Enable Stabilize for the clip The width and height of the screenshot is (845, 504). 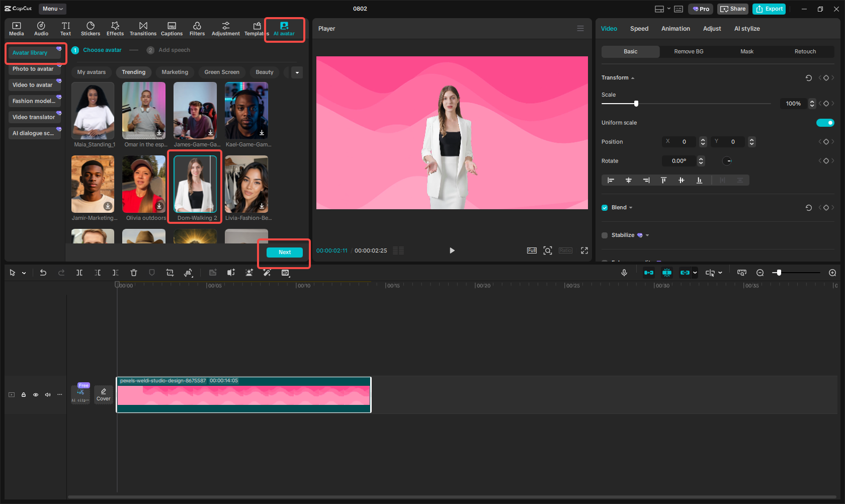[604, 235]
